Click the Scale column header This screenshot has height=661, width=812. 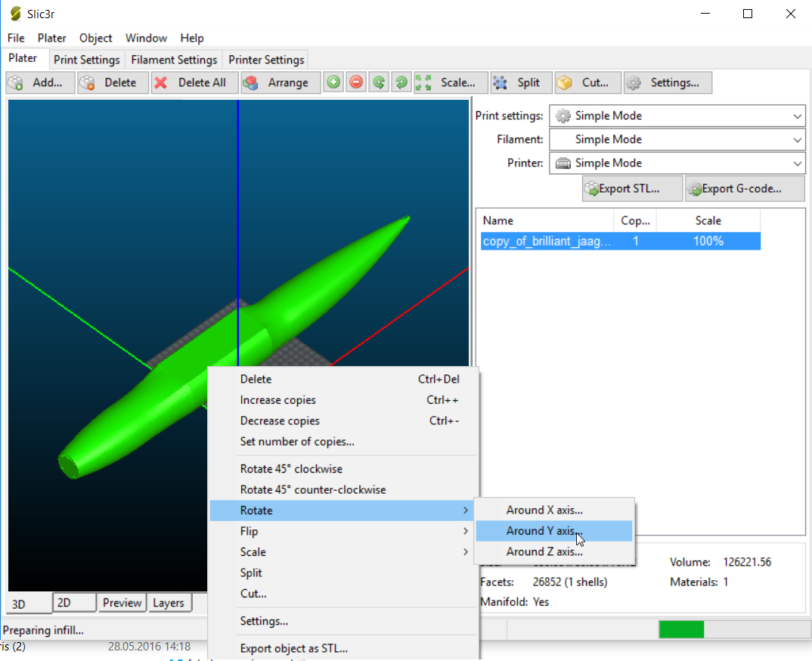point(708,221)
